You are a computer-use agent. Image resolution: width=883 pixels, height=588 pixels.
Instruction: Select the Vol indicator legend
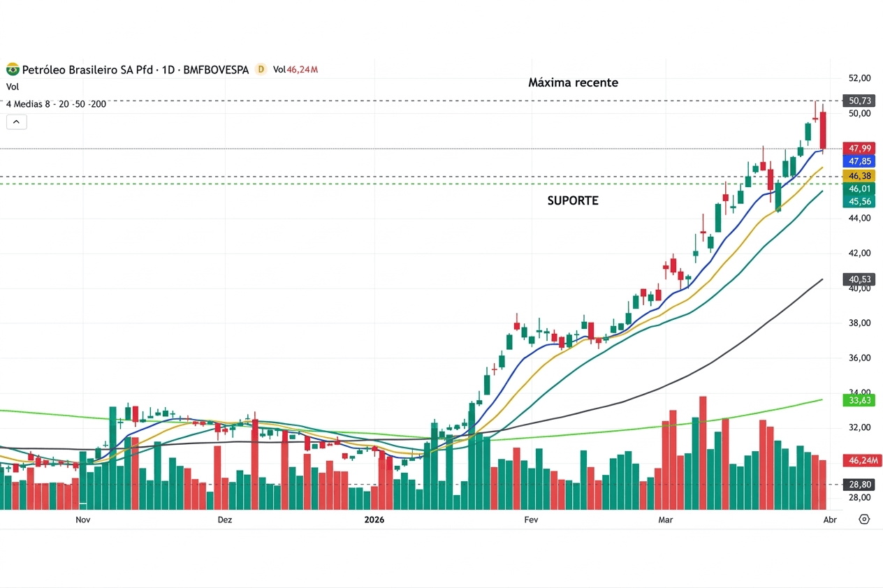13,87
